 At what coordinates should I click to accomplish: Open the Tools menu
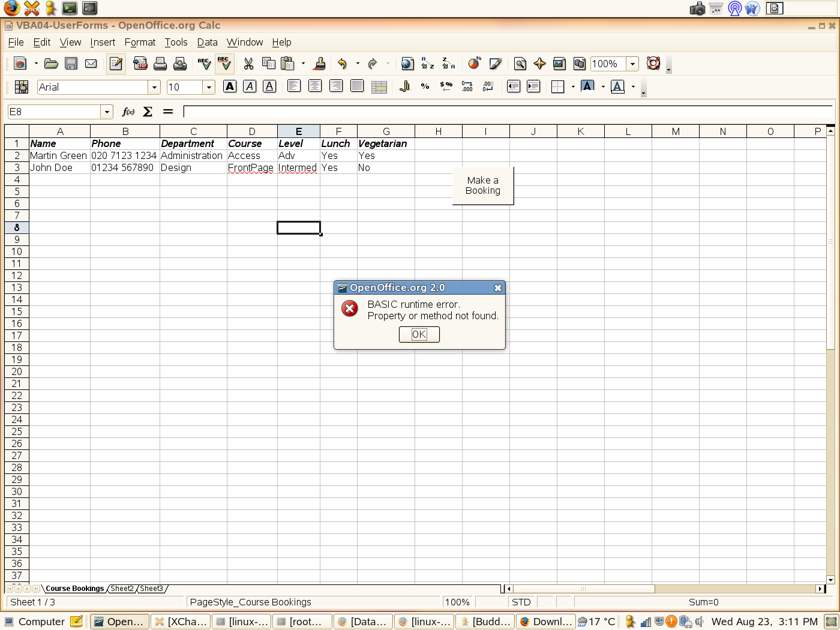[x=176, y=42]
